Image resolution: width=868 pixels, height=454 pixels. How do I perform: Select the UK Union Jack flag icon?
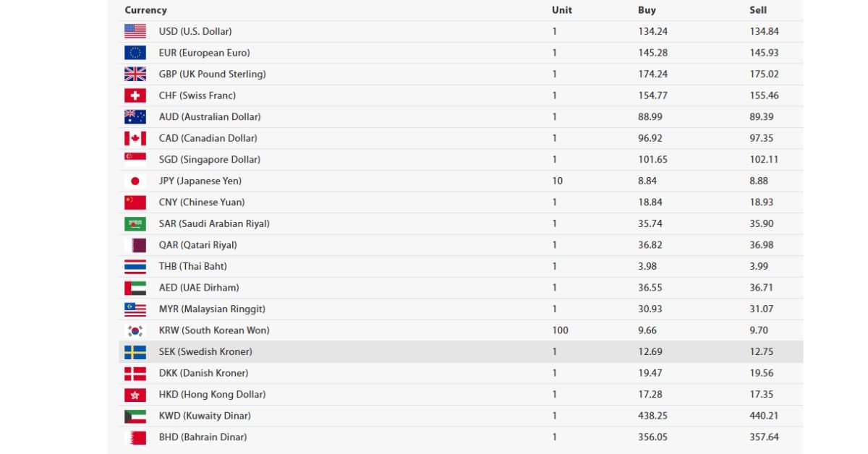[x=135, y=74]
